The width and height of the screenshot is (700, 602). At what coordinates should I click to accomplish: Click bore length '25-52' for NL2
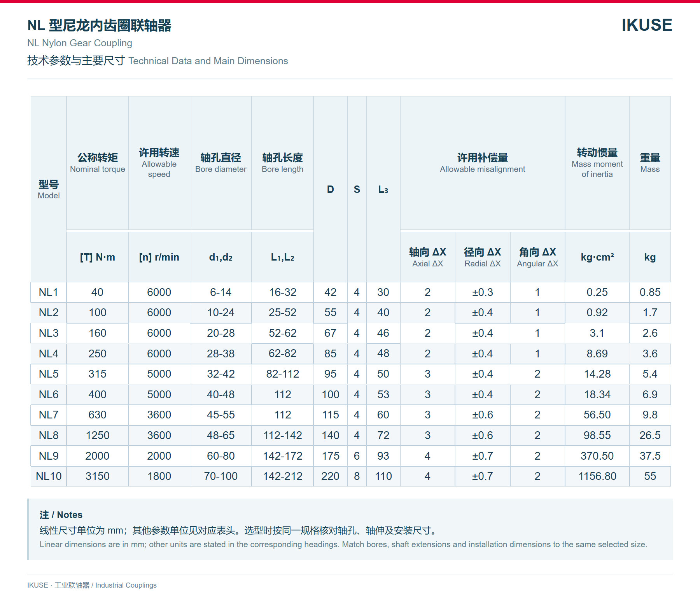(x=283, y=312)
